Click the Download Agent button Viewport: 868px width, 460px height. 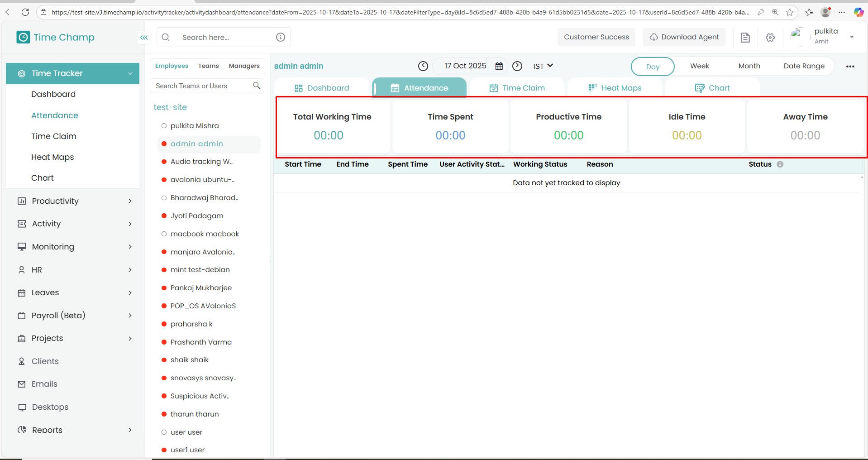click(684, 37)
